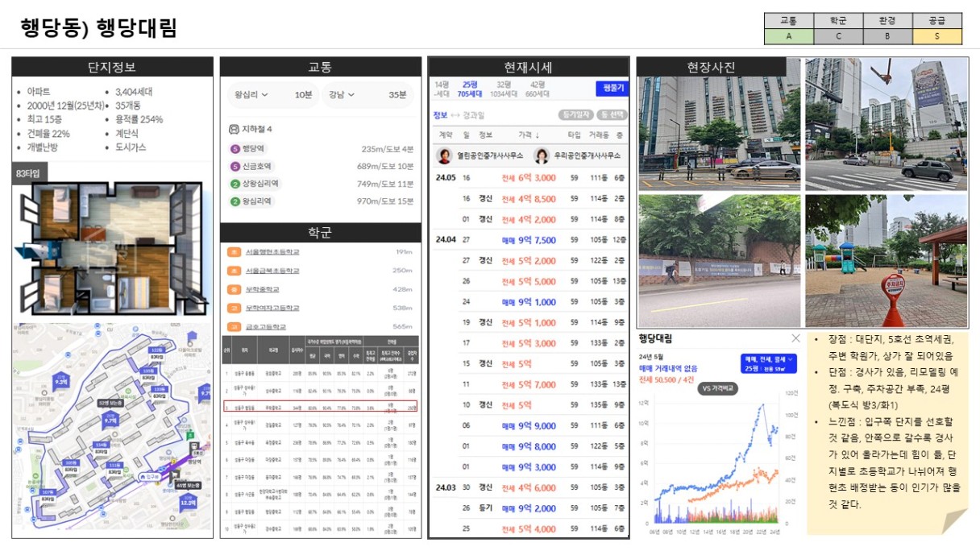Click the 용적률 254% bullet in 단지정보
This screenshot has width=980, height=551.
click(x=139, y=119)
